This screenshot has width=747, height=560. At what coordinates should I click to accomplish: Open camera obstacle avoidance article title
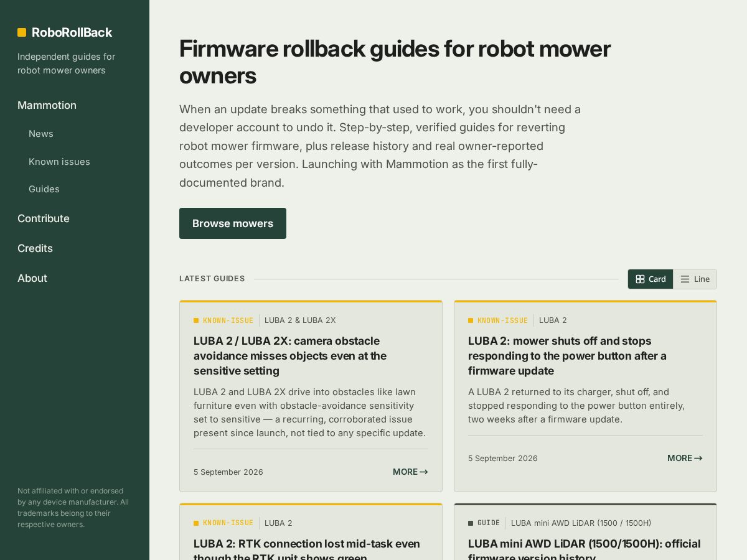click(290, 356)
